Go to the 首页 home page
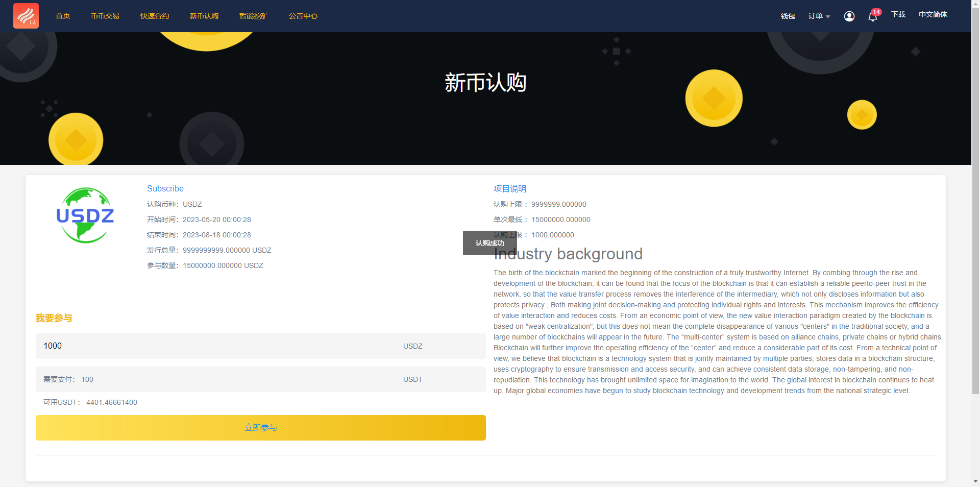Screen dimensions: 980x487 coord(63,16)
